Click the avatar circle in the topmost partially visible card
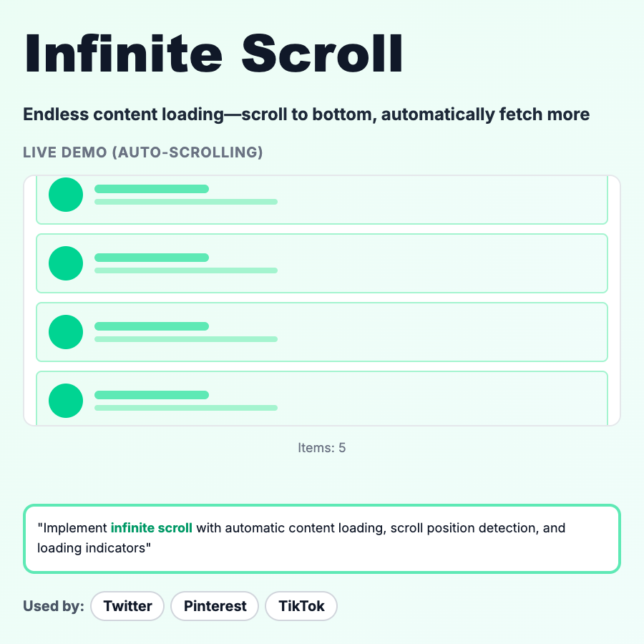The height and width of the screenshot is (644, 644). click(x=66, y=195)
